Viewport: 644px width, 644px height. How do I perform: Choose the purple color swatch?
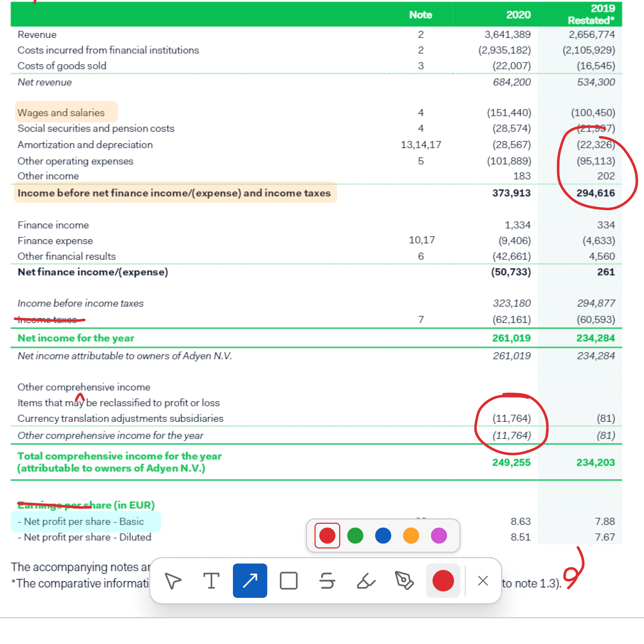pos(439,536)
